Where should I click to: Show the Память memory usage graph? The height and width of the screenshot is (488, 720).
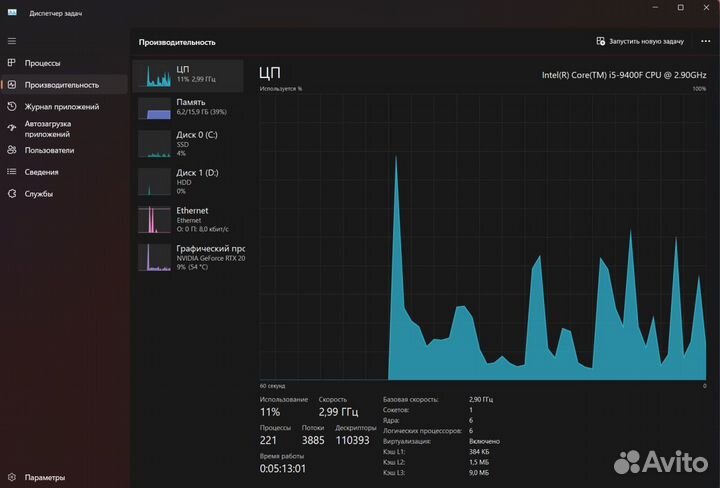pyautogui.click(x=189, y=108)
